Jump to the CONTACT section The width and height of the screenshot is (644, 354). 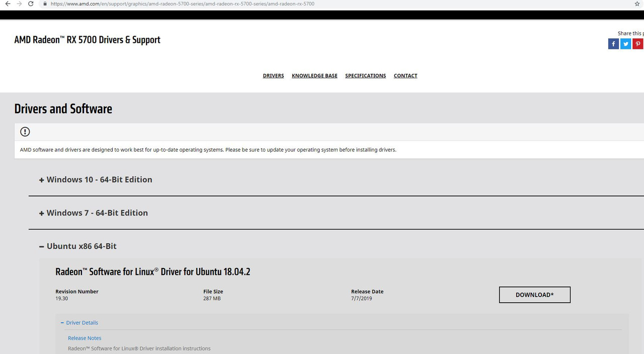point(406,76)
